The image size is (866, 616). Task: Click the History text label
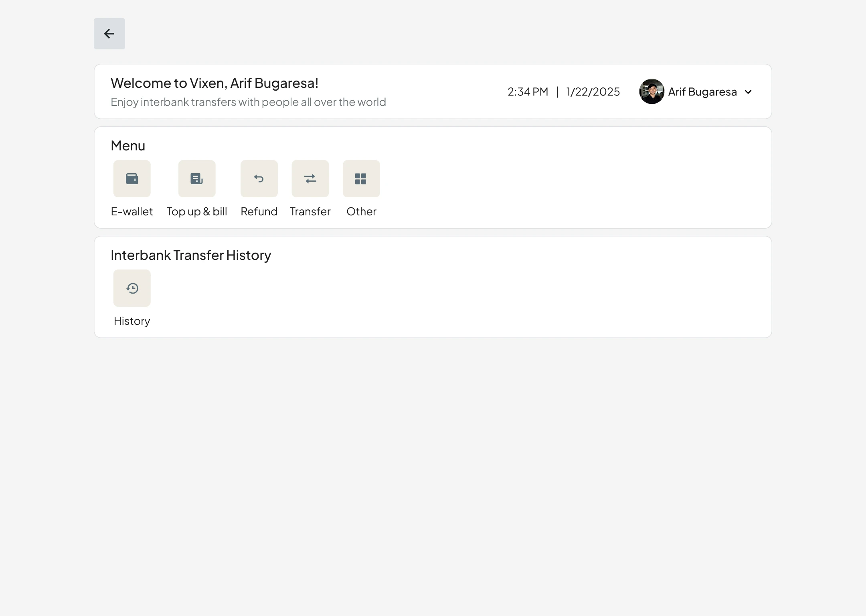[132, 321]
